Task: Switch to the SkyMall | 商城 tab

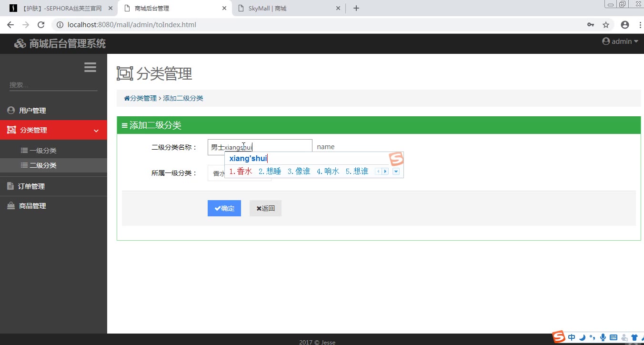Action: (288, 8)
